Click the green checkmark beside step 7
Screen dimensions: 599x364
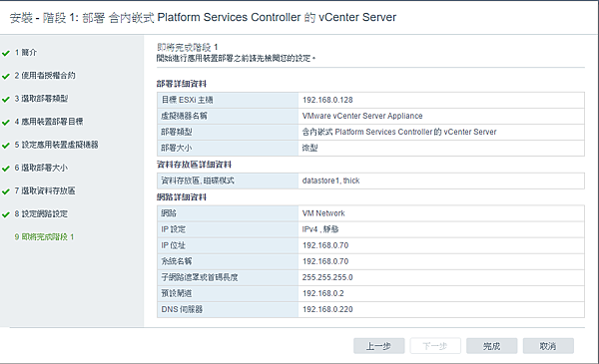click(6, 191)
